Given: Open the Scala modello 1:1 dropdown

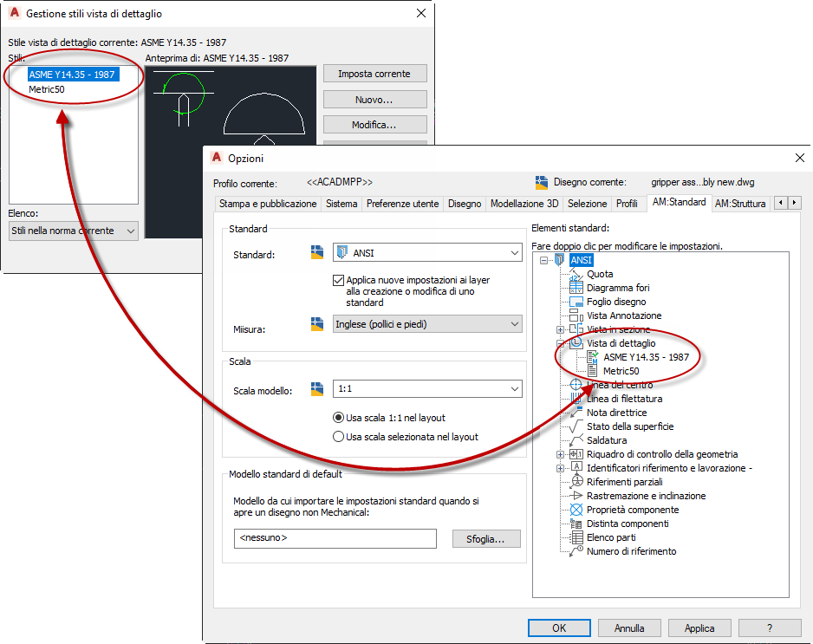Looking at the screenshot, I should tap(427, 388).
